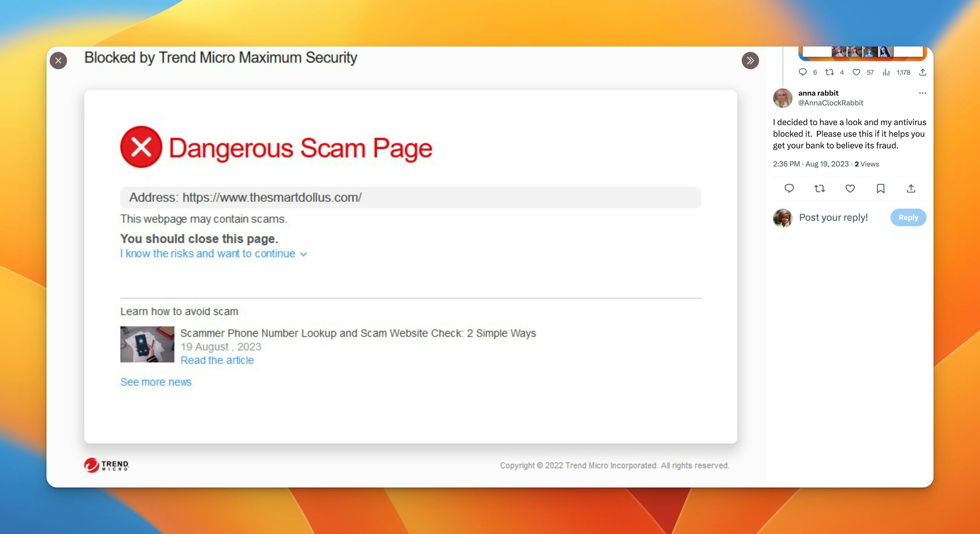Close the image viewer with X
The height and width of the screenshot is (534, 980).
(x=58, y=61)
